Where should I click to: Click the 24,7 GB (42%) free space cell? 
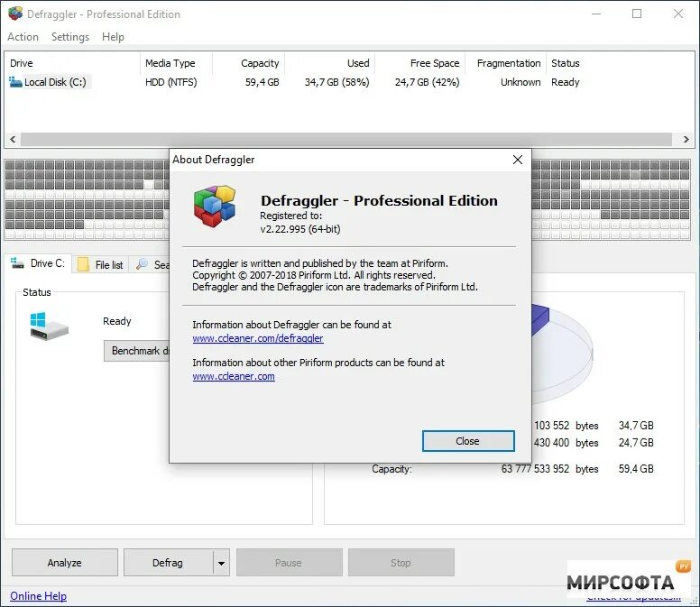coord(427,82)
